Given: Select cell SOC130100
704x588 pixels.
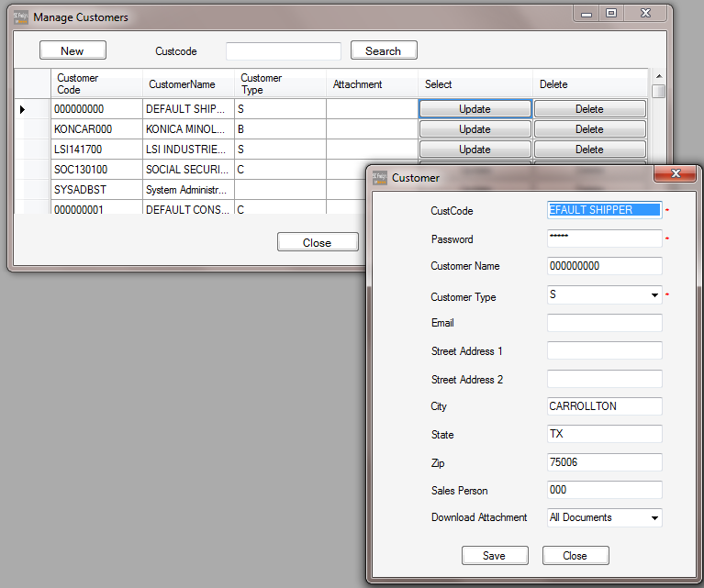Looking at the screenshot, I should [x=96, y=170].
